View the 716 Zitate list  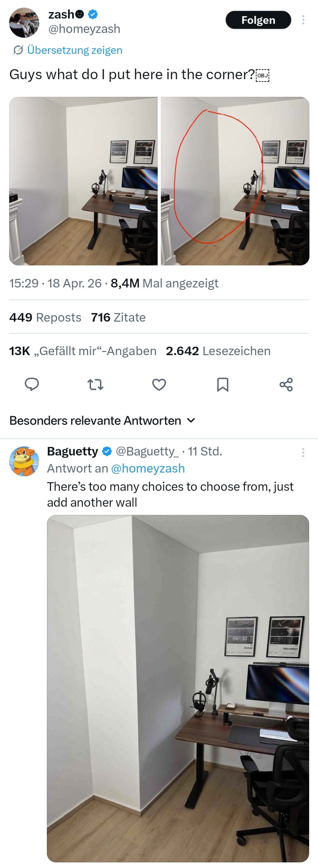click(118, 317)
